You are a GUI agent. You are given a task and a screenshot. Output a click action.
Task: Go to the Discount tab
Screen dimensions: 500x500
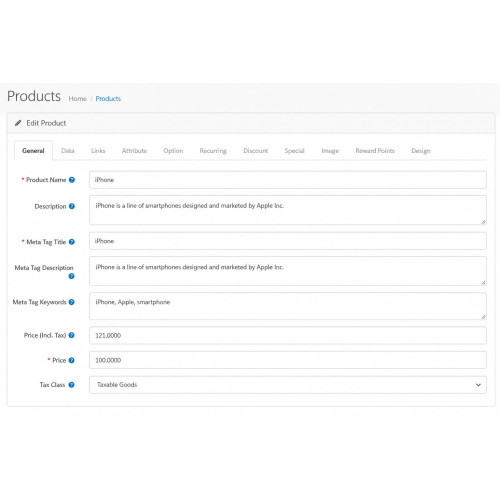pyautogui.click(x=256, y=151)
